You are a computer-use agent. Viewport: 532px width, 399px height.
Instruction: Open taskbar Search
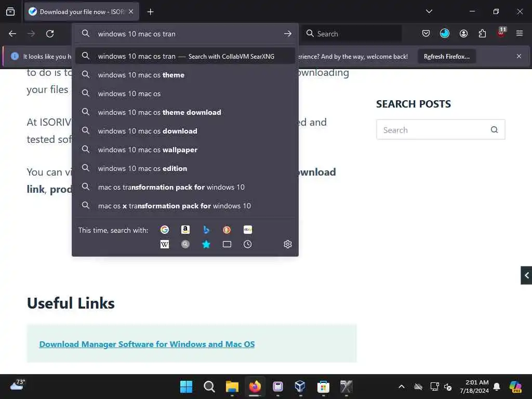[209, 387]
